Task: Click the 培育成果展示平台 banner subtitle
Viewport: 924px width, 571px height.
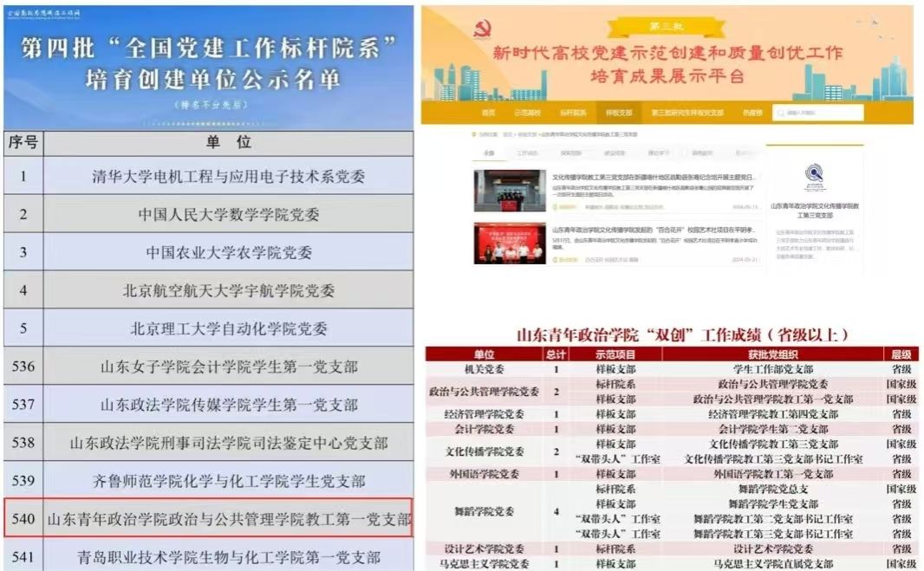Action: coord(667,76)
